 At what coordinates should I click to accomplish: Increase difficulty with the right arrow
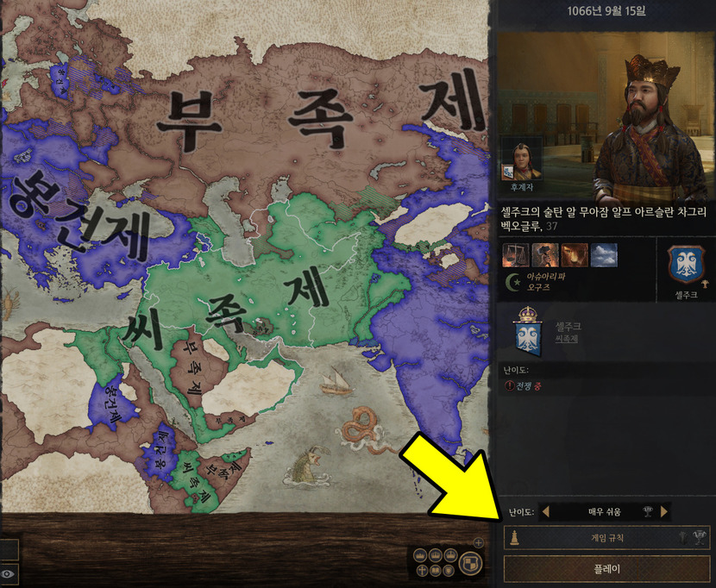point(664,512)
